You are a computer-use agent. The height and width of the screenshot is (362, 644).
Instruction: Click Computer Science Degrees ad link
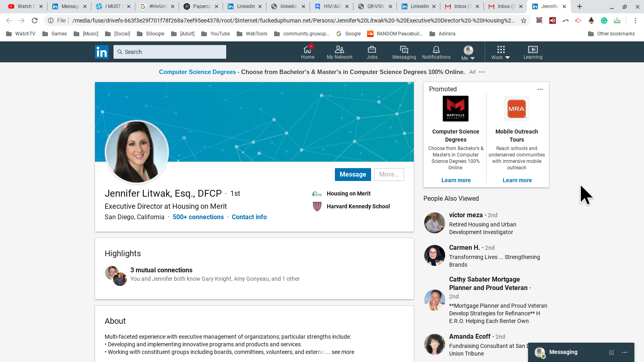coord(197,72)
